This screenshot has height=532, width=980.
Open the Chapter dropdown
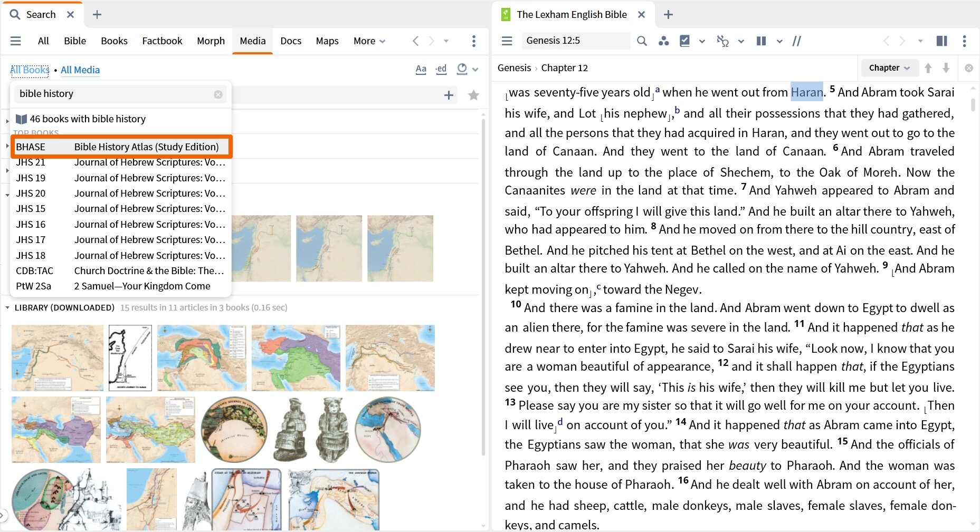(x=889, y=67)
